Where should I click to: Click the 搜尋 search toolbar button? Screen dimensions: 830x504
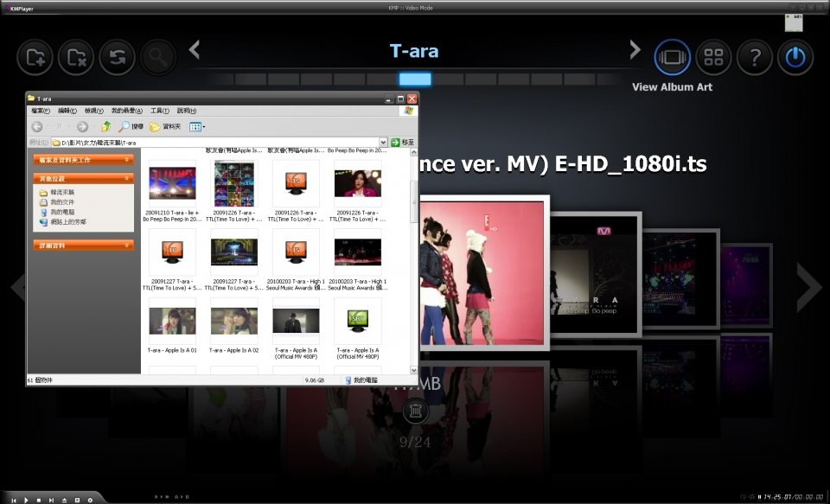131,126
